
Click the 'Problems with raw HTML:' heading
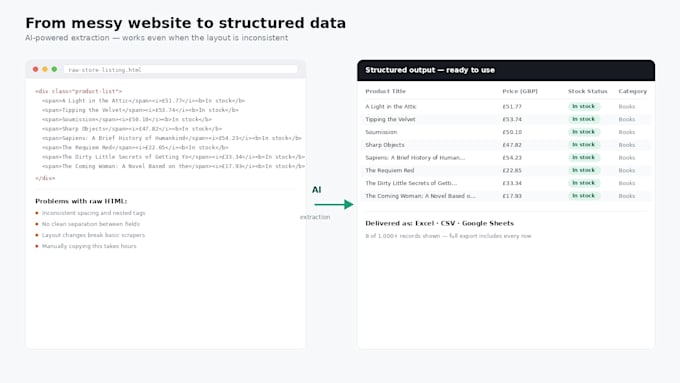81,201
